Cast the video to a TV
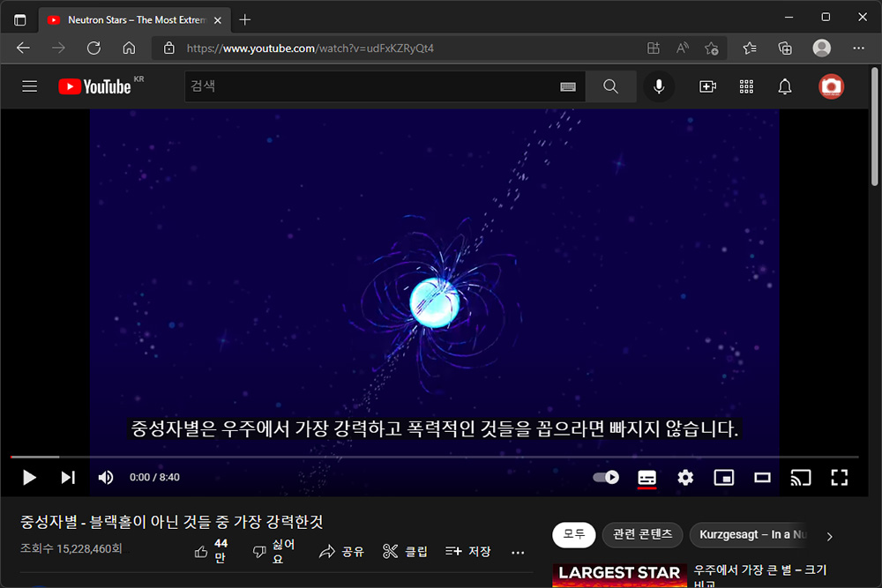The width and height of the screenshot is (882, 588). point(801,477)
